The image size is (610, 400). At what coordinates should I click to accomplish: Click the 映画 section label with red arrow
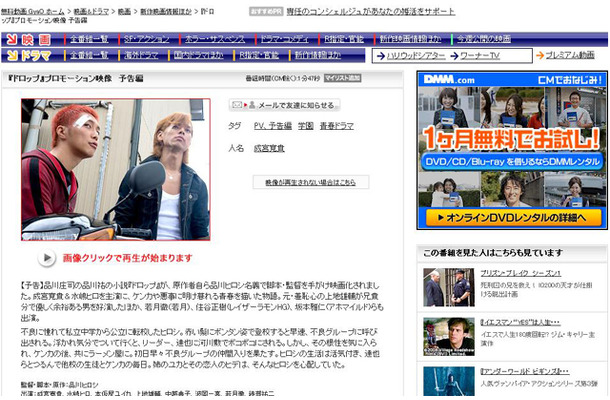tap(29, 39)
